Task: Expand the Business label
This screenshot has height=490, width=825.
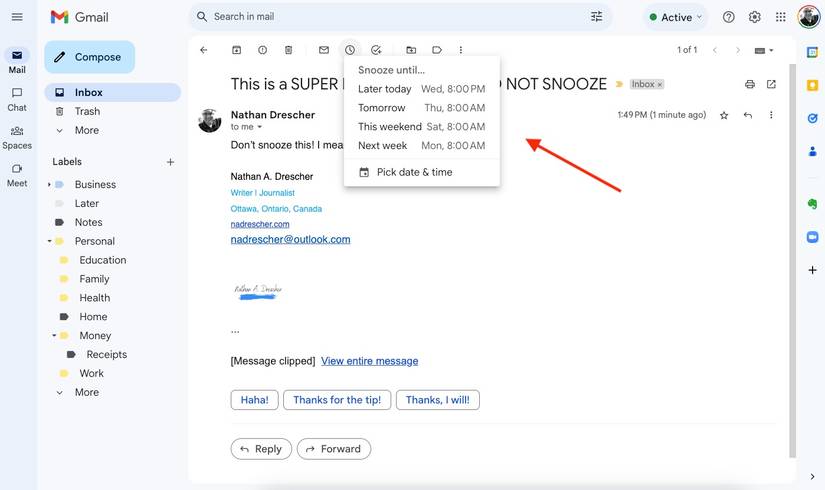Action: (x=49, y=185)
